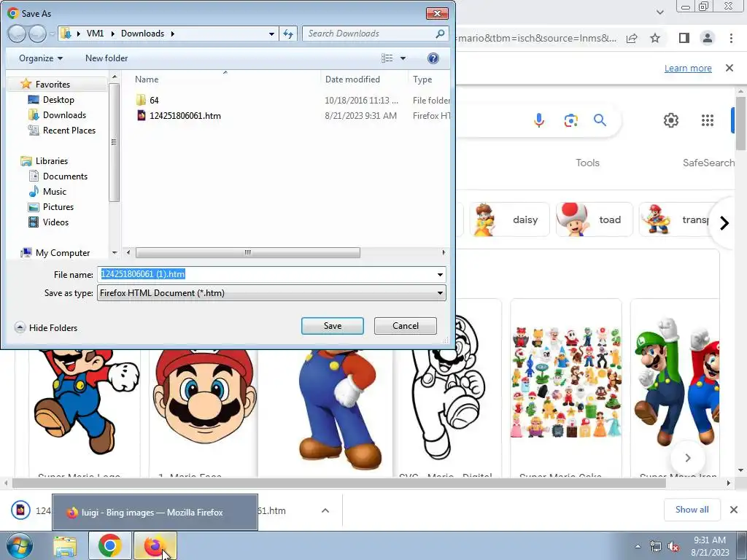The image size is (747, 560).
Task: Bookmark this page with the star icon
Action: point(655,38)
